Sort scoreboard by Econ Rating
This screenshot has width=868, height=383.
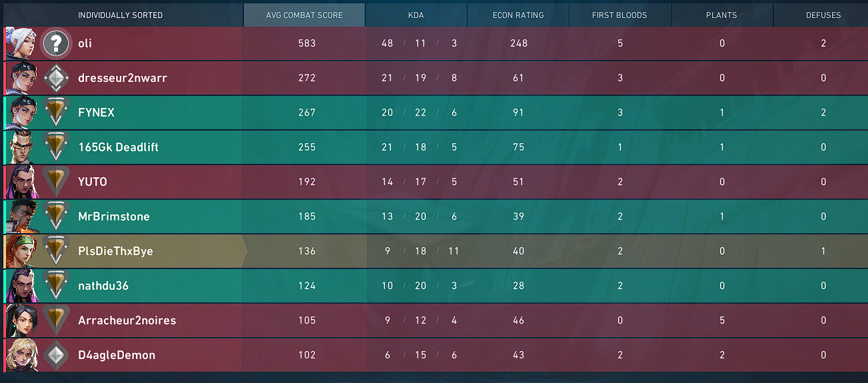click(518, 15)
